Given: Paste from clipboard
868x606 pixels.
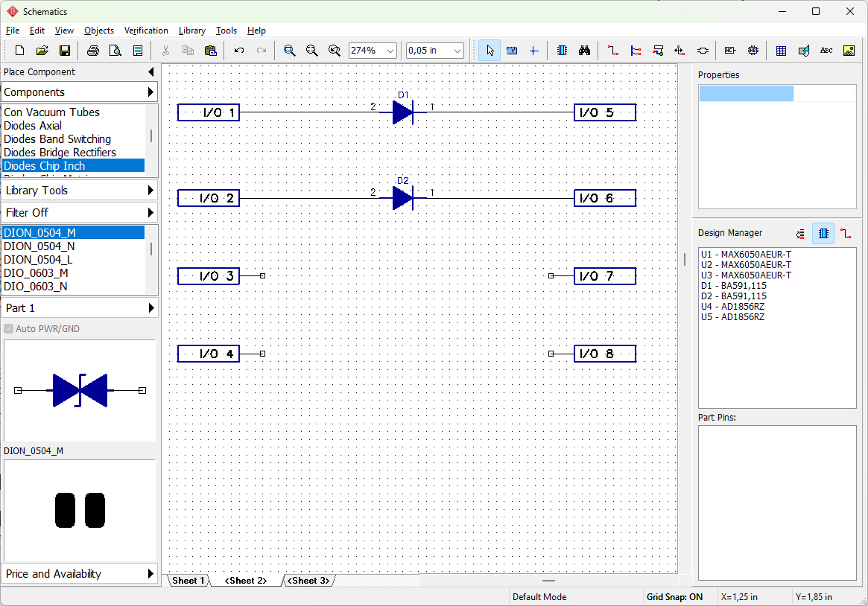Looking at the screenshot, I should (210, 51).
